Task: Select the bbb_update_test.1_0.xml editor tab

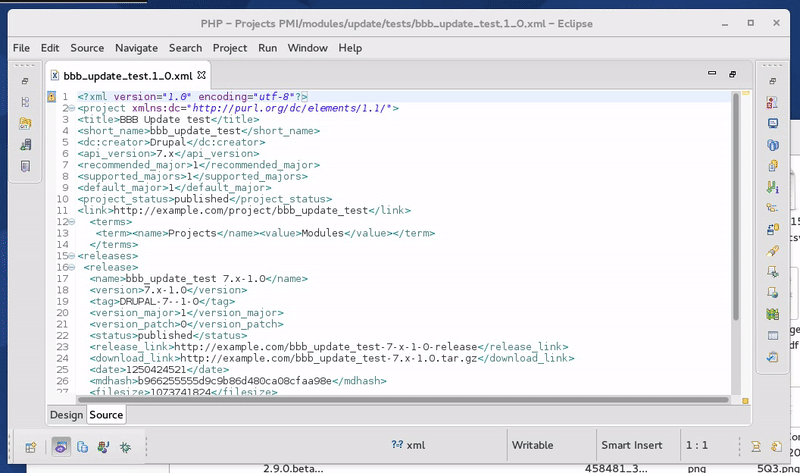Action: click(x=128, y=76)
